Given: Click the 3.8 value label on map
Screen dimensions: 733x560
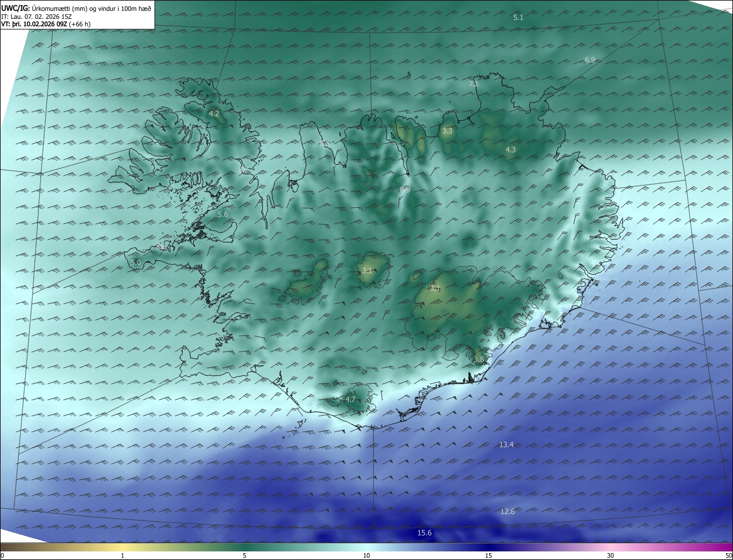Looking at the screenshot, I should 479,360.
